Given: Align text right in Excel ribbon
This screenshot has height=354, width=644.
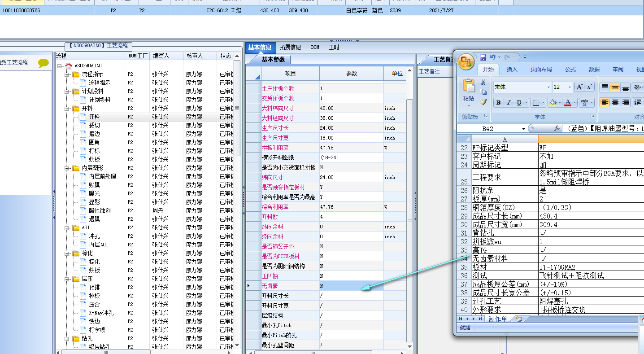Looking at the screenshot, I should coord(626,103).
